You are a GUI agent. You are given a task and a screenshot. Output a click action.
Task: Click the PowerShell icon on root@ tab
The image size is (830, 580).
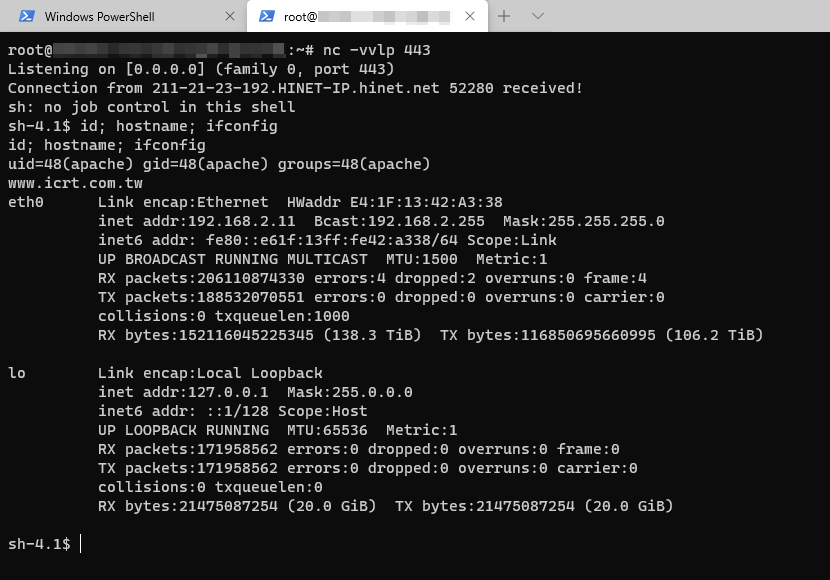coord(266,16)
